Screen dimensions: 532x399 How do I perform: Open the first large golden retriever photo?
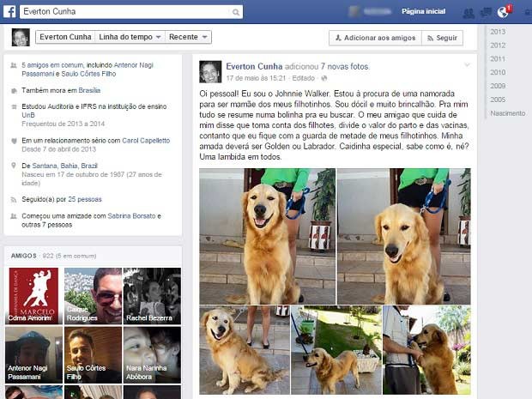[268, 236]
